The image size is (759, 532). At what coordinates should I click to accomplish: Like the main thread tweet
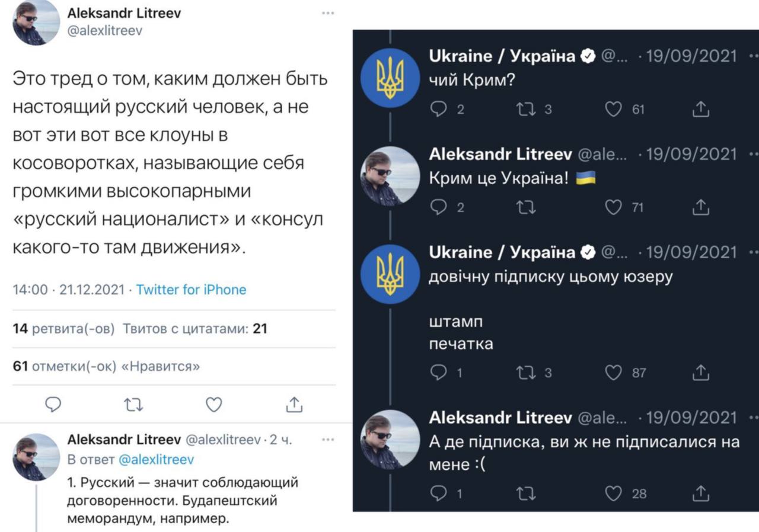coord(213,404)
